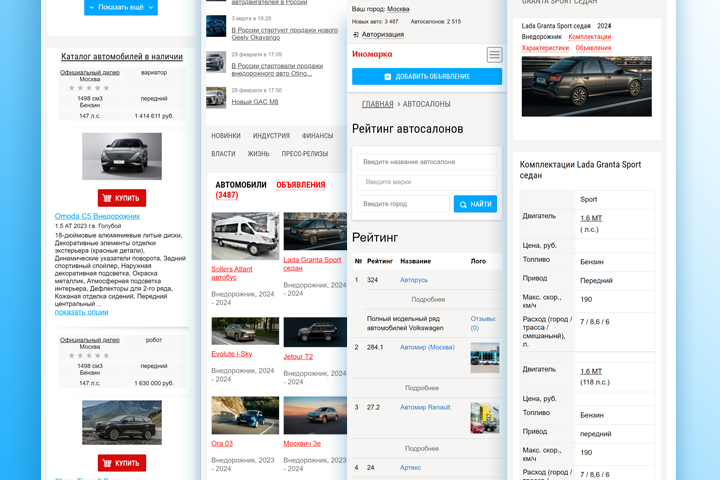Open Авторусь dealer link
This screenshot has height=480, width=720.
[x=414, y=280]
